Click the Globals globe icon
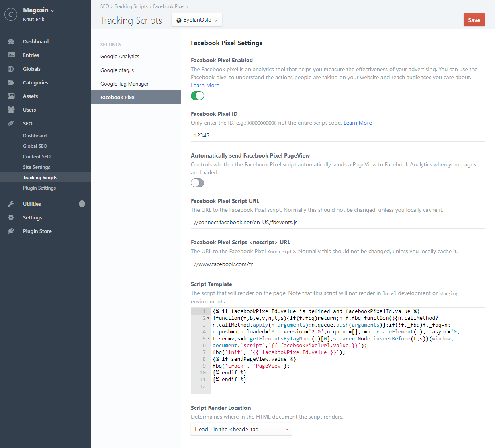The image size is (495, 448). tap(11, 69)
